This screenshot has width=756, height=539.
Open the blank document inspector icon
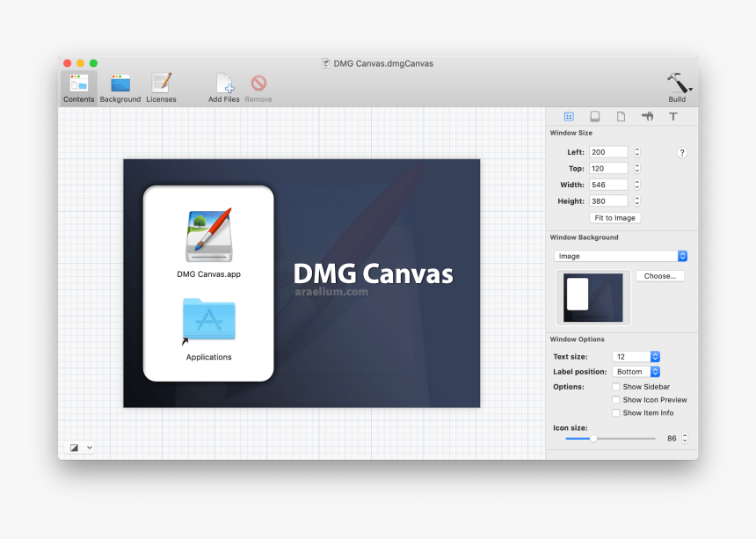(621, 116)
